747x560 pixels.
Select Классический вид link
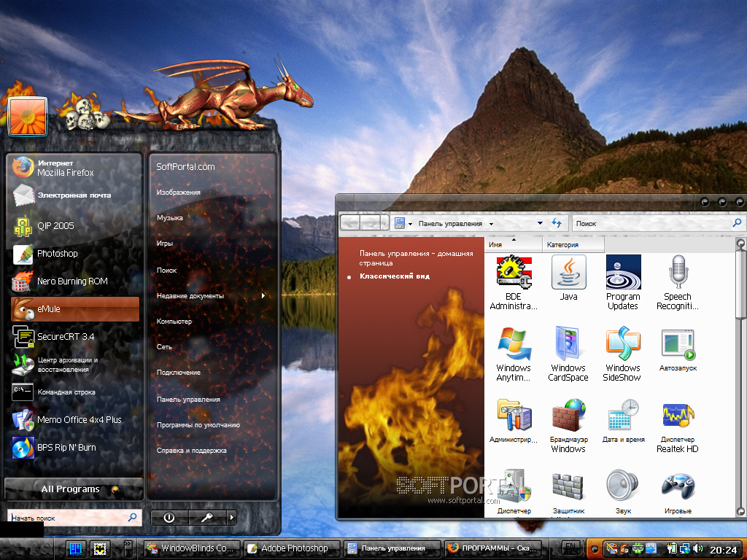coord(395,276)
